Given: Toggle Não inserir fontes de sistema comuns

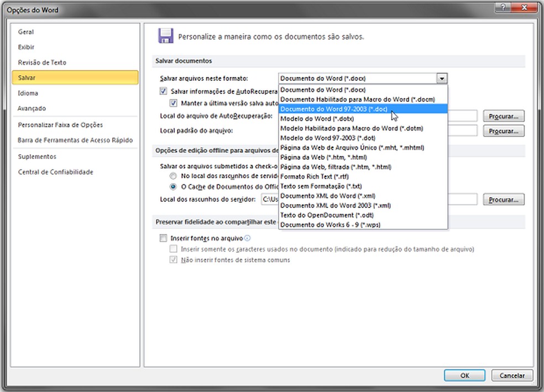Looking at the screenshot, I should pos(174,259).
